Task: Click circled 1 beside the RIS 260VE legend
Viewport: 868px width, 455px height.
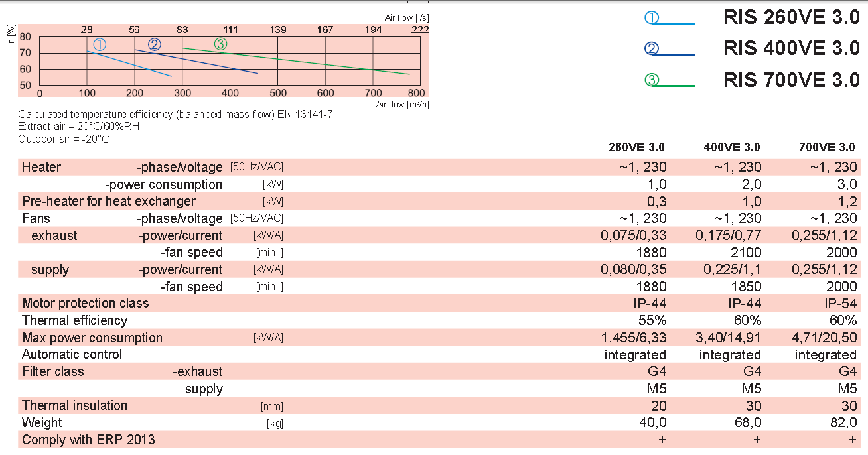Action: tap(653, 19)
